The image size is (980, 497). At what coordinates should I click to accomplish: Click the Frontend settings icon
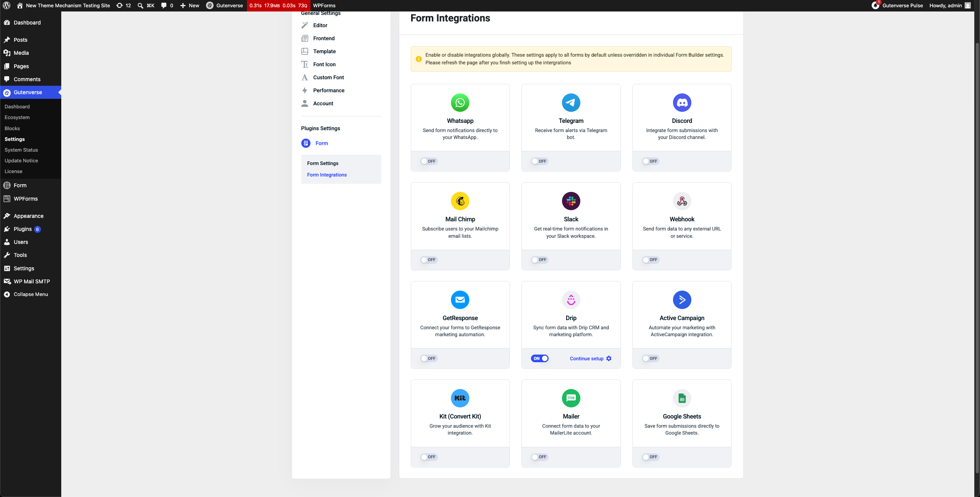tap(305, 38)
